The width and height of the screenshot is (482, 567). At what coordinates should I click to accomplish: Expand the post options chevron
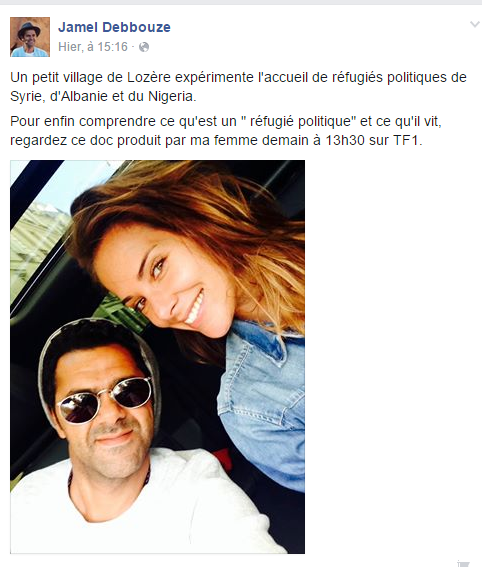tap(475, 25)
